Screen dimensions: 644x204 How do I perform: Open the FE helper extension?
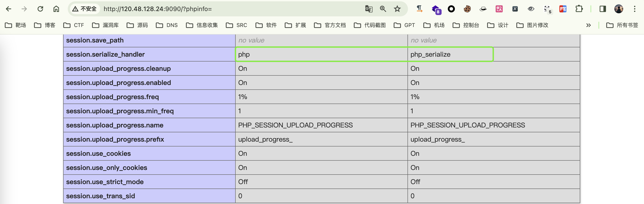pos(563,9)
